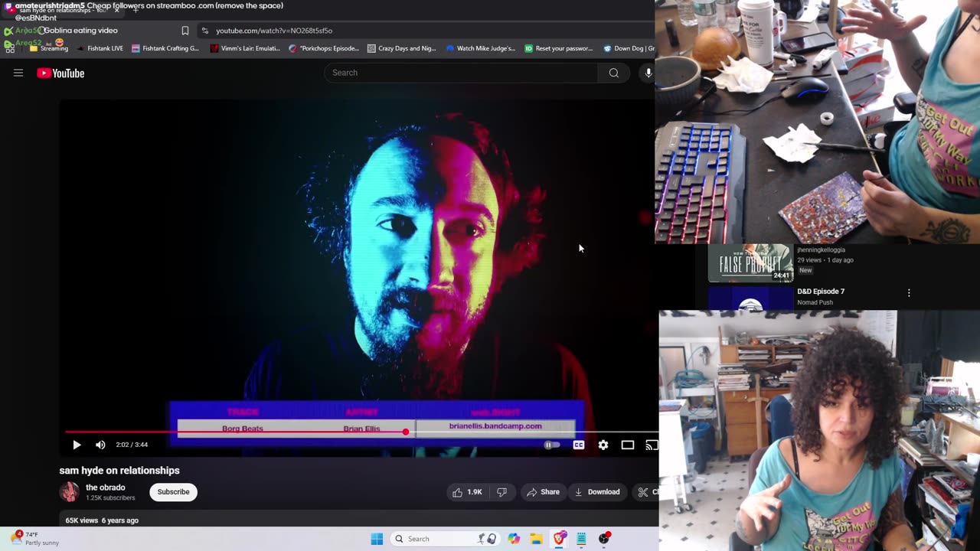The width and height of the screenshot is (980, 551).
Task: Open the "Porkchops: Episode... bookmark
Action: click(x=324, y=48)
